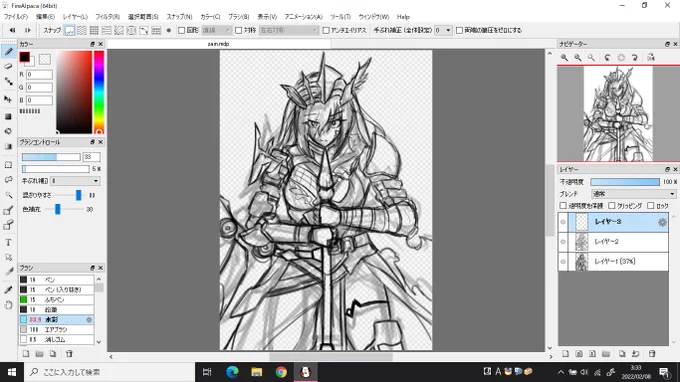This screenshot has width=680, height=382.
Task: Select the rectangular selection tool
Action: point(8,165)
